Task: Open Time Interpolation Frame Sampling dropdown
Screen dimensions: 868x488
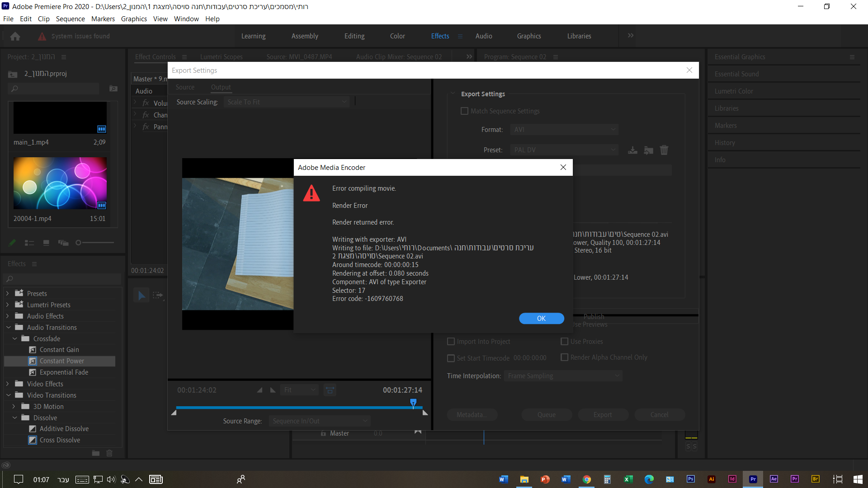Action: tap(563, 376)
